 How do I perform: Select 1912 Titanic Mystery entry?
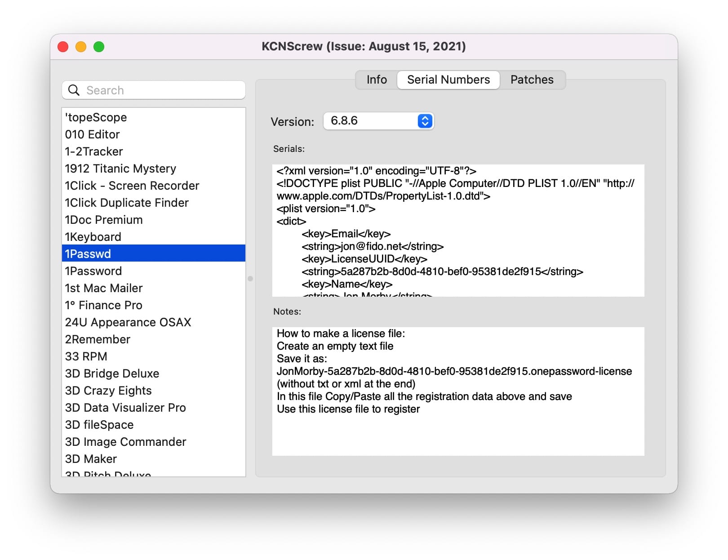point(154,169)
